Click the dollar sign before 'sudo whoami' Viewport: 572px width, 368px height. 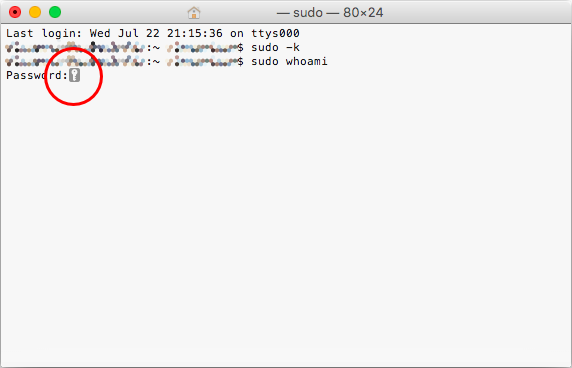(x=240, y=61)
